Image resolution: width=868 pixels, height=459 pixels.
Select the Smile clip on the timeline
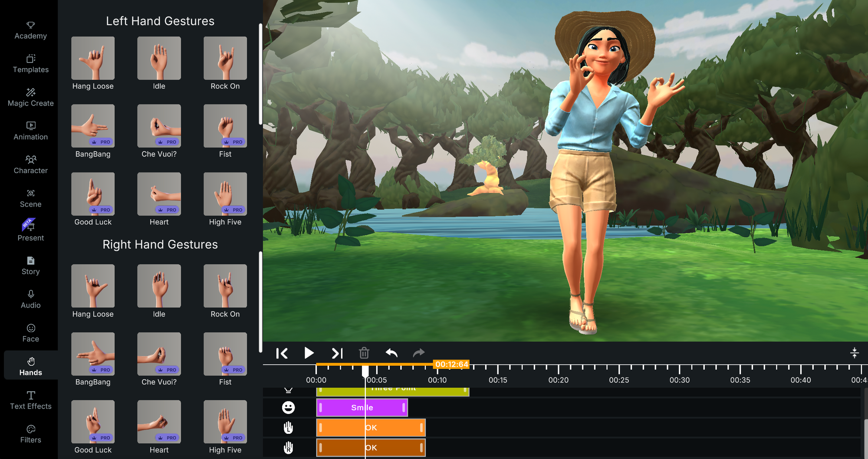pyautogui.click(x=362, y=407)
